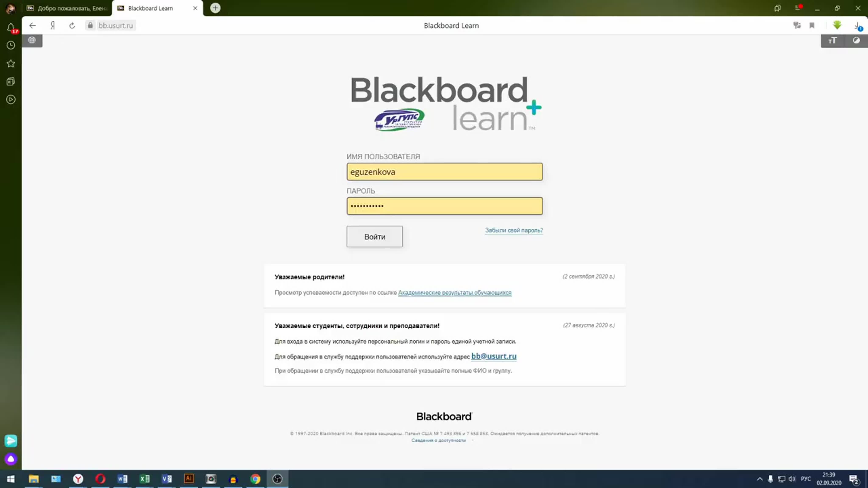Open Chrome from taskbar
This screenshot has width=868, height=488.
pyautogui.click(x=255, y=478)
